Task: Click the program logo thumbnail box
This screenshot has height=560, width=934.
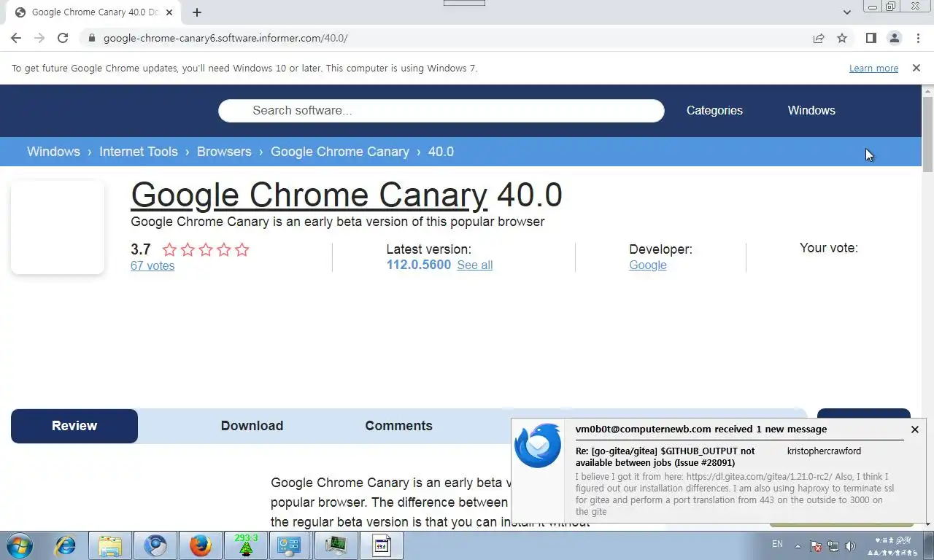Action: click(x=58, y=227)
